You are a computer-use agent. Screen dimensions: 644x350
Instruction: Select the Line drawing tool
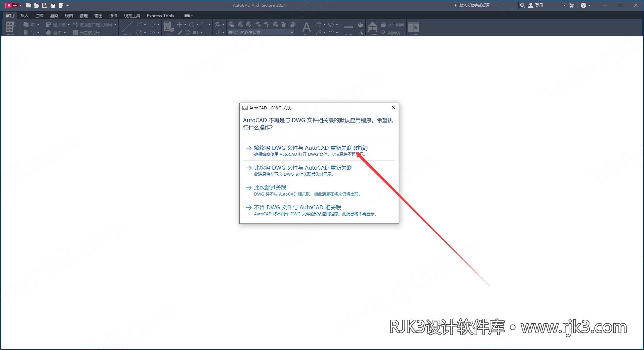point(127,27)
